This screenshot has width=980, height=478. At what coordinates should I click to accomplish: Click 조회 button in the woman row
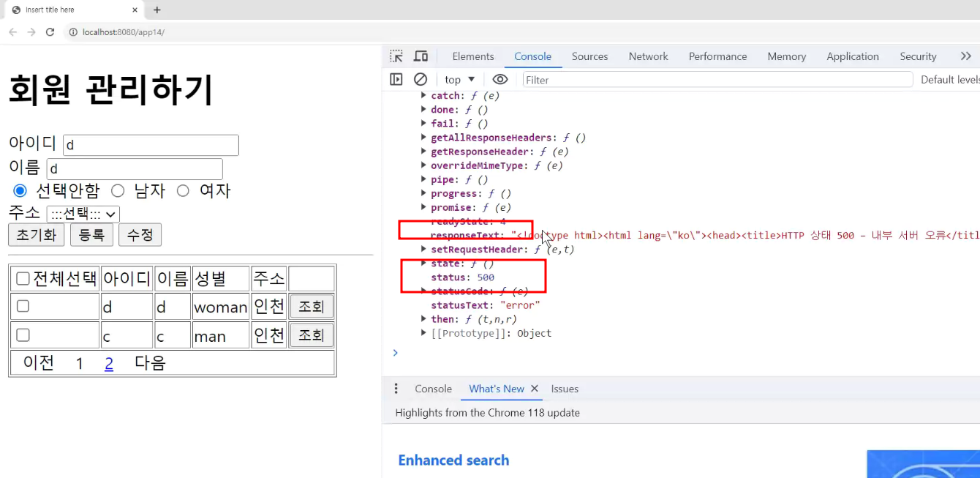coord(312,307)
